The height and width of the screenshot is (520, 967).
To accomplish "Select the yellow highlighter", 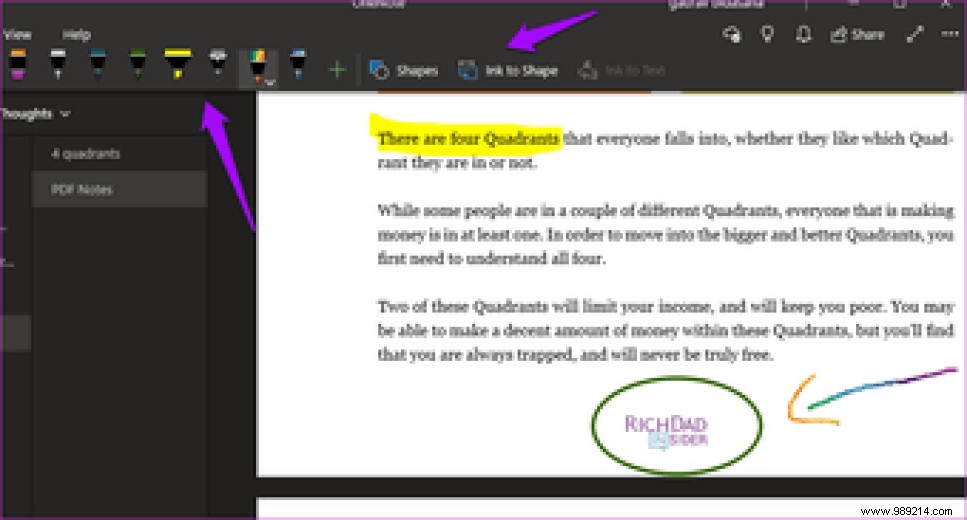I will [x=178, y=65].
